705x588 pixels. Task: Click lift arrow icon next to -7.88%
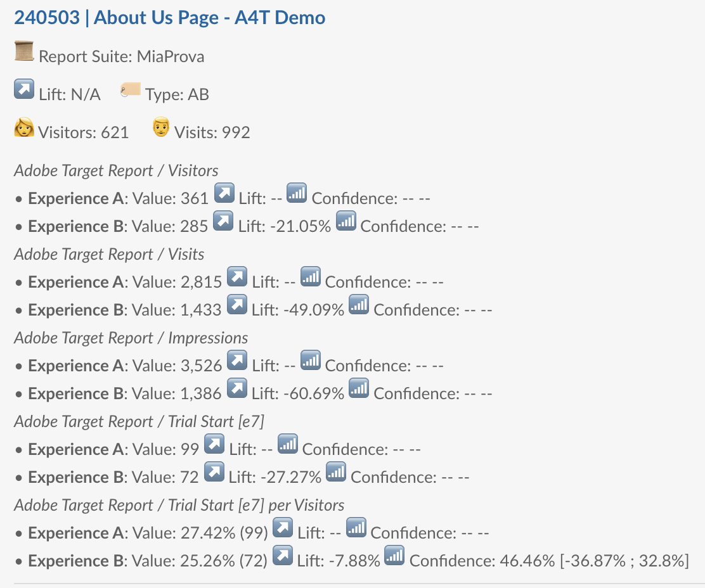(282, 555)
